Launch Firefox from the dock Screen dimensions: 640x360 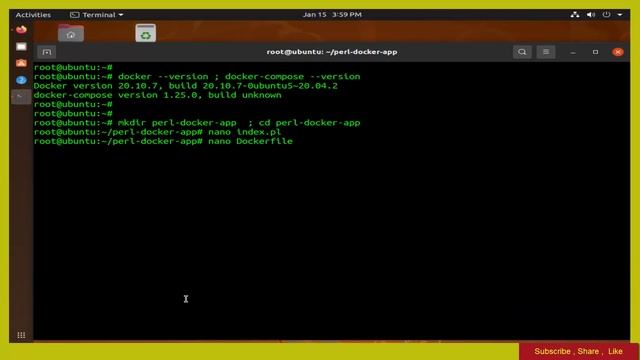21,30
